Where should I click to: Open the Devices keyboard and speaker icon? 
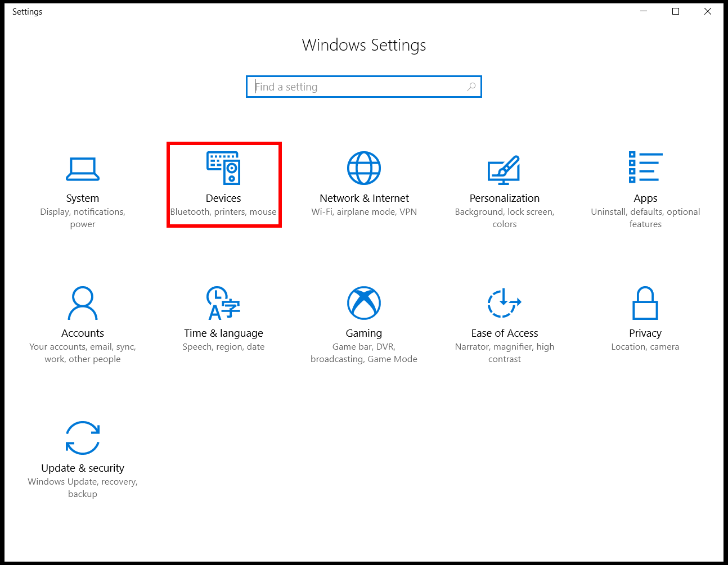[x=223, y=168]
